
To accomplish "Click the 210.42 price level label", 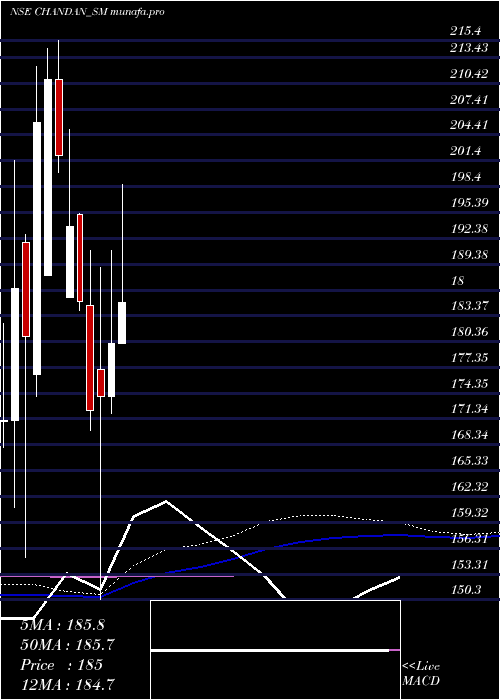I will (469, 74).
